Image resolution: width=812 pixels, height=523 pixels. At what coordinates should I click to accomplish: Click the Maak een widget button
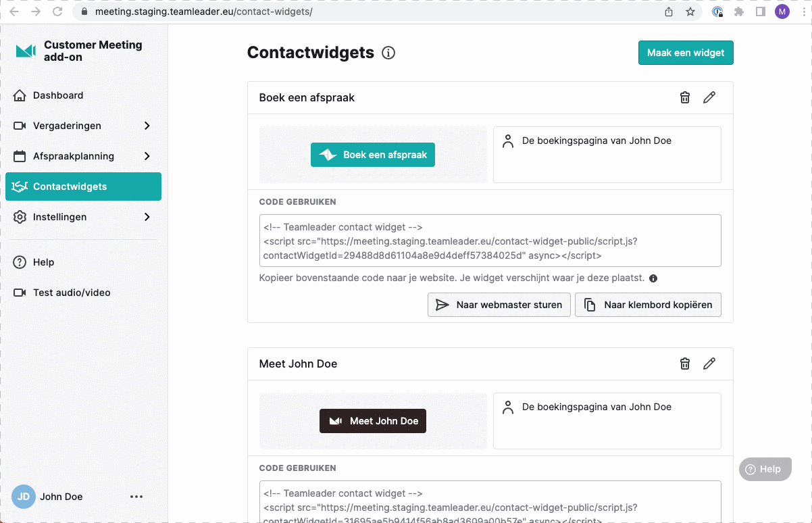pos(686,53)
